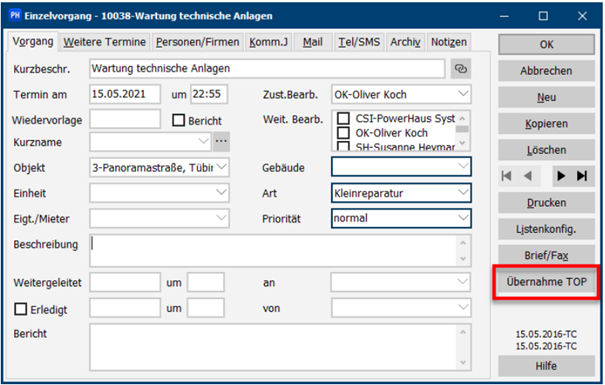Jump to last record navigation arrow

[x=582, y=176]
